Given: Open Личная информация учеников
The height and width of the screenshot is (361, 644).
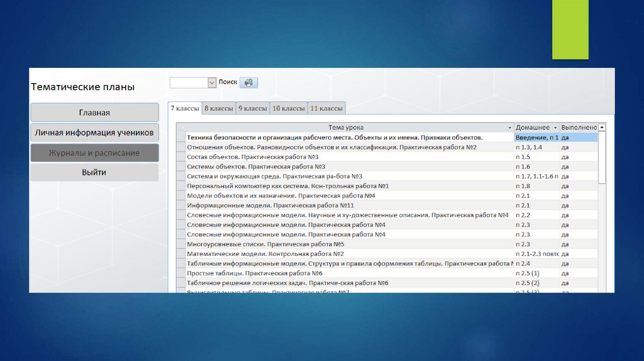Looking at the screenshot, I should (94, 133).
